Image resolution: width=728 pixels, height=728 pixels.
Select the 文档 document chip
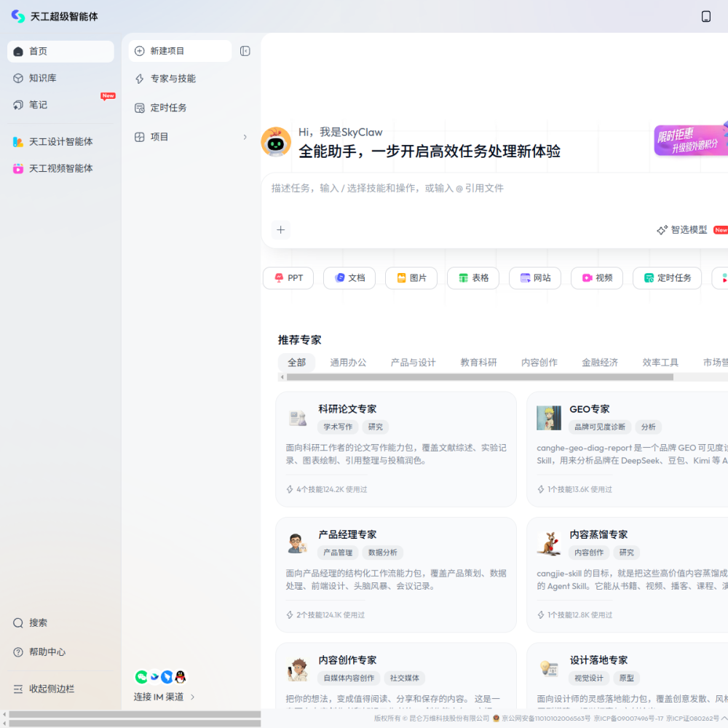349,278
